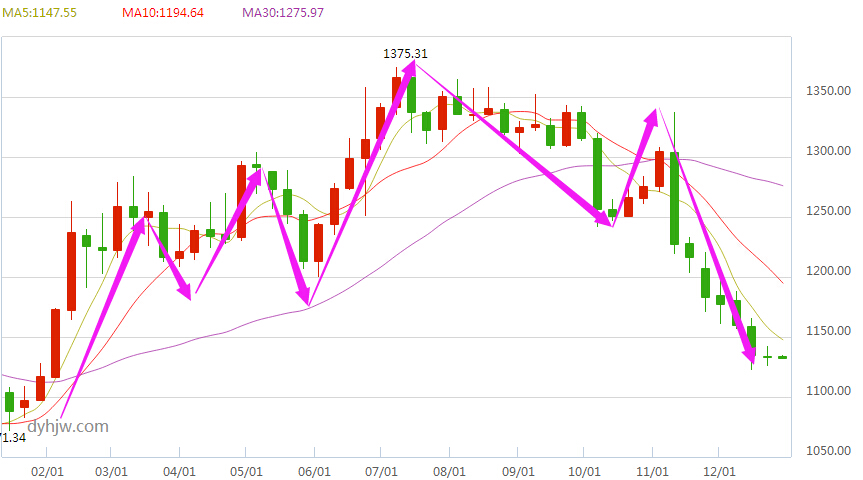
Task: Click the 07/01 date axis label
Action: point(381,472)
